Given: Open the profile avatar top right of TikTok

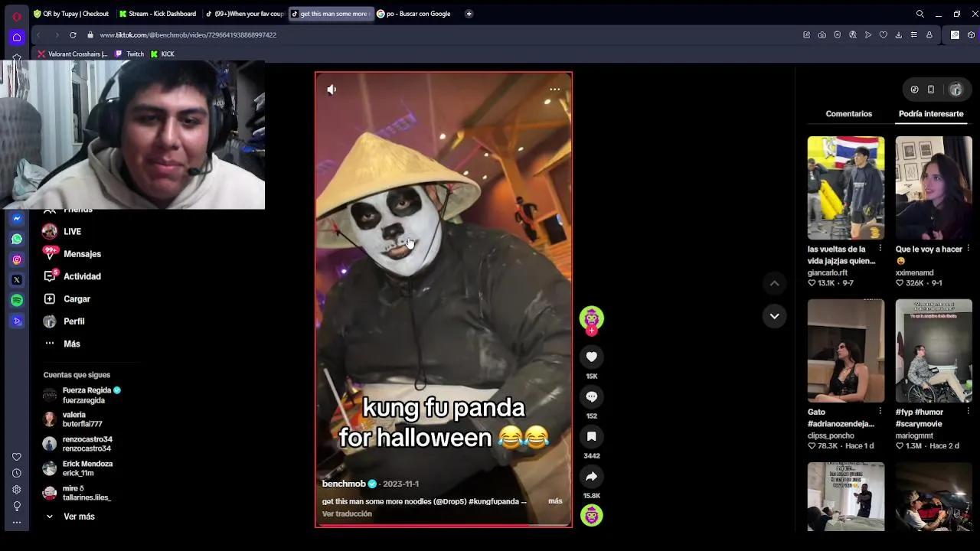Looking at the screenshot, I should (x=955, y=90).
